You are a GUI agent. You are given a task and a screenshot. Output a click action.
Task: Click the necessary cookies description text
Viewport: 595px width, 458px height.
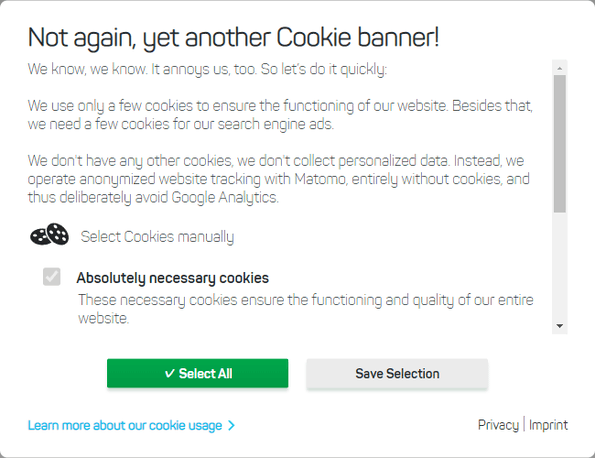(x=306, y=309)
